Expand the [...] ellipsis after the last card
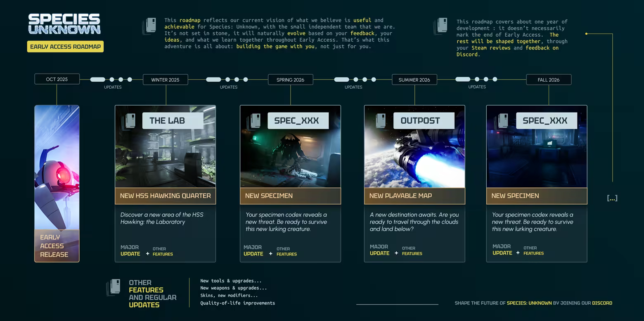 pos(612,198)
